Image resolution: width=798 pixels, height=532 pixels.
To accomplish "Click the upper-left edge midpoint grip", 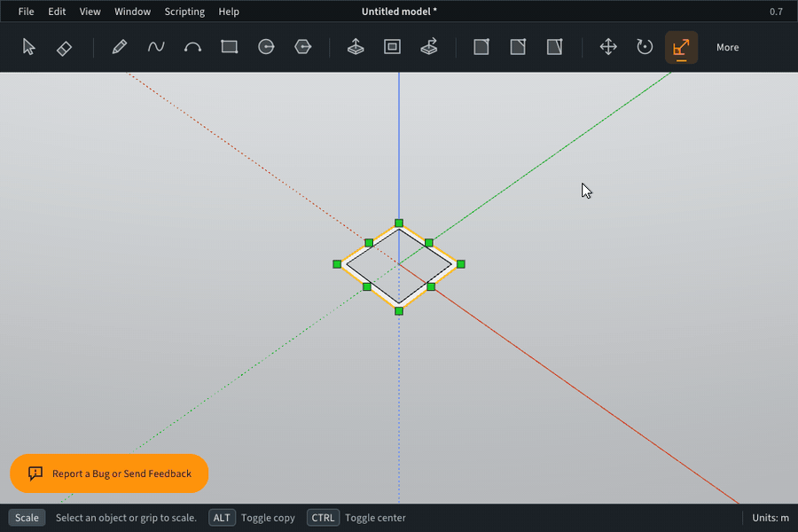I will pos(369,243).
